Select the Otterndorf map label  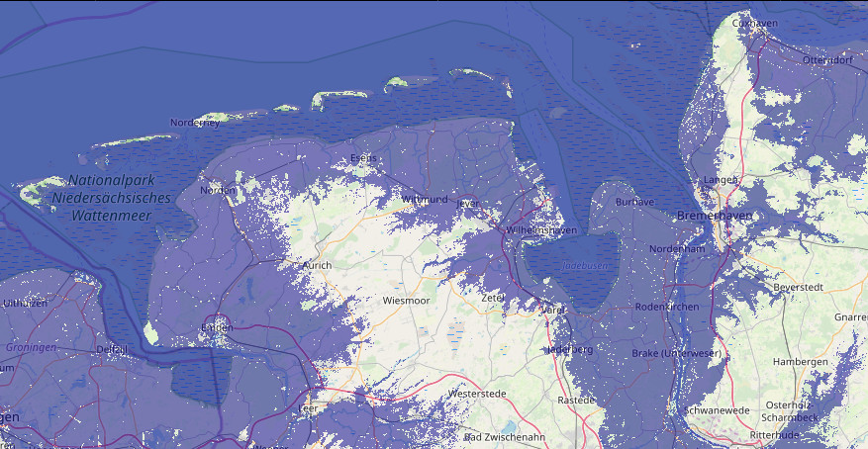pos(827,60)
